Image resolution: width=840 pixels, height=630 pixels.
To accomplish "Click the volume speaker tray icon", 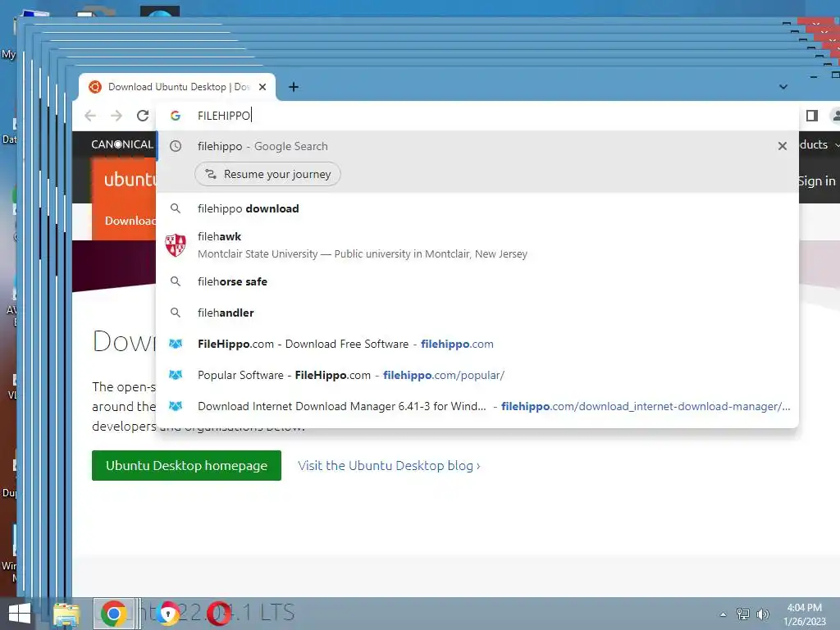I will coord(763,614).
